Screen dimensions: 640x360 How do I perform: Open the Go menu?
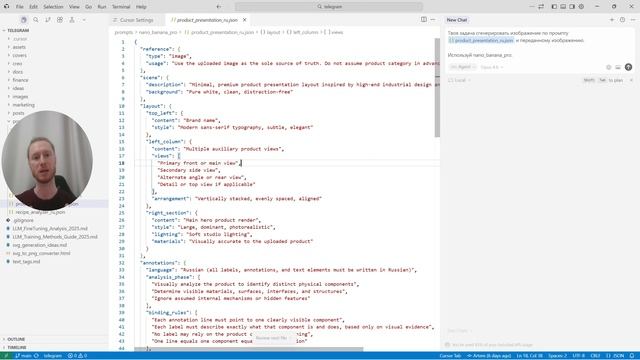point(89,7)
